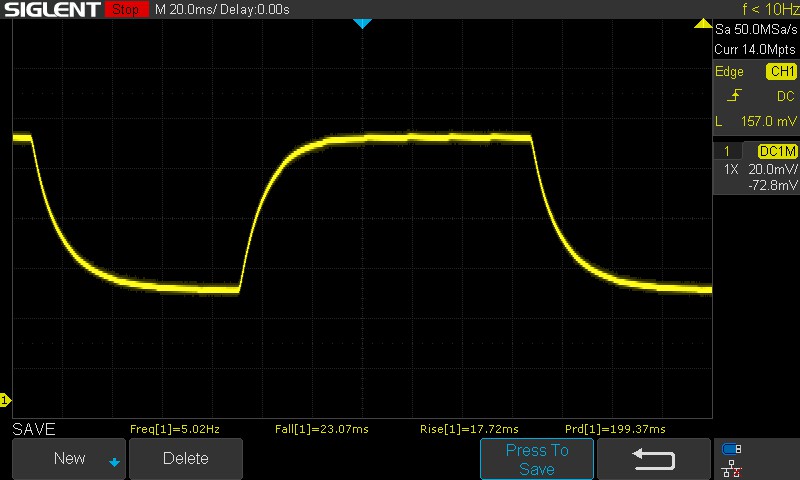This screenshot has height=480, width=800.
Task: Click the M 20.0ms timebase readout
Action: tap(186, 9)
